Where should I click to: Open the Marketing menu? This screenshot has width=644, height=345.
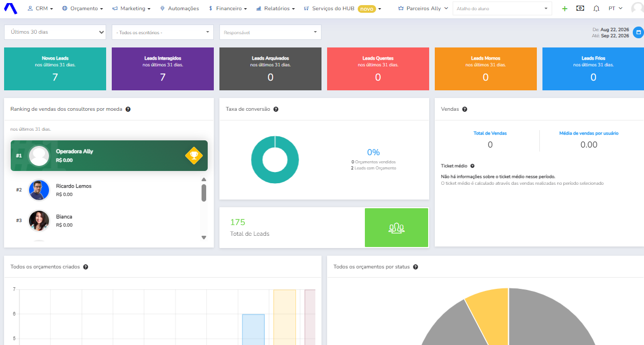click(x=131, y=9)
